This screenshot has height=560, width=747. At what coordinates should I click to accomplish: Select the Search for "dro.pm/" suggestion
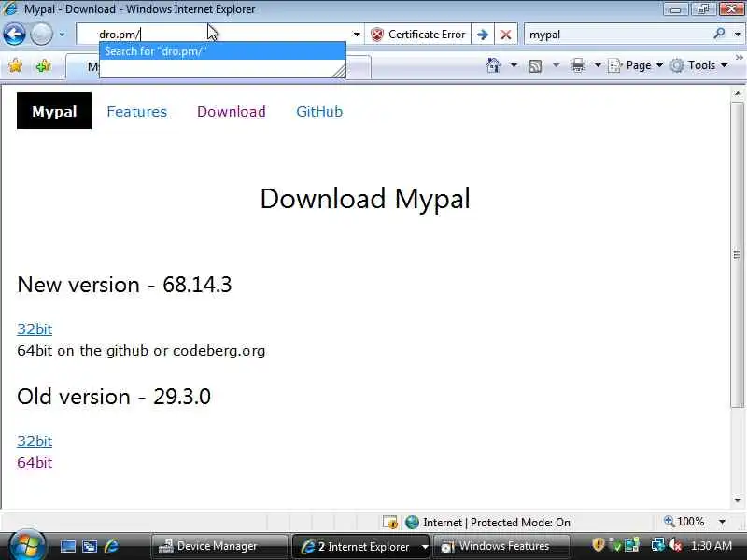222,51
